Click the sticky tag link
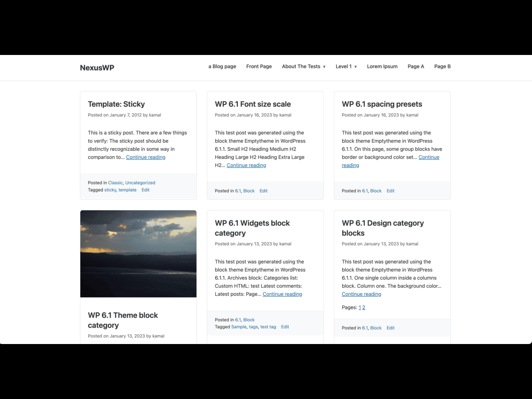 tap(110, 190)
